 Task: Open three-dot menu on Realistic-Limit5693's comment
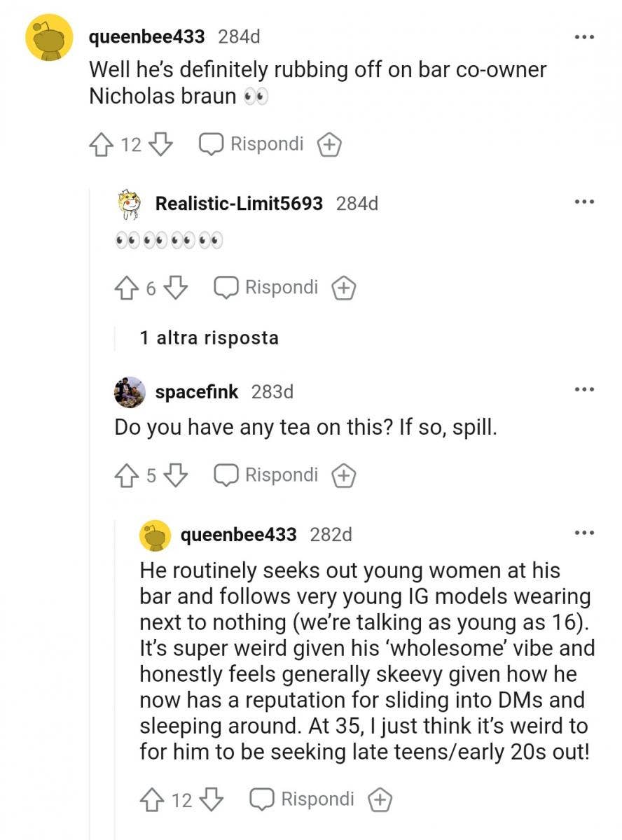[583, 203]
